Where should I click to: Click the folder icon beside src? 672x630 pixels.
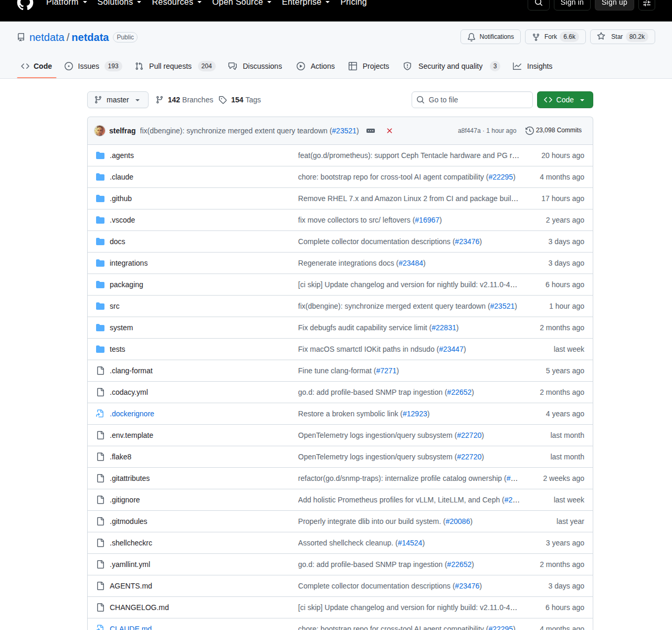(100, 306)
